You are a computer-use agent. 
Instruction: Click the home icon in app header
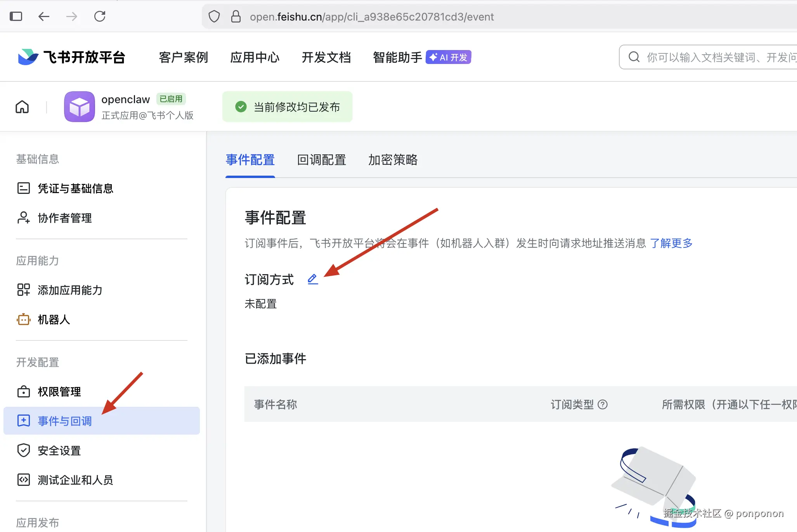[x=22, y=107]
